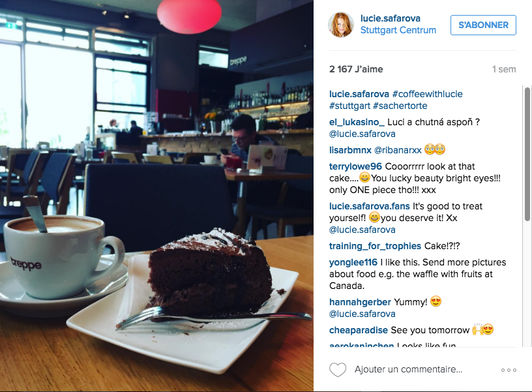The height and width of the screenshot is (392, 532).
Task: Open yonglee116's profile link
Action: [353, 262]
